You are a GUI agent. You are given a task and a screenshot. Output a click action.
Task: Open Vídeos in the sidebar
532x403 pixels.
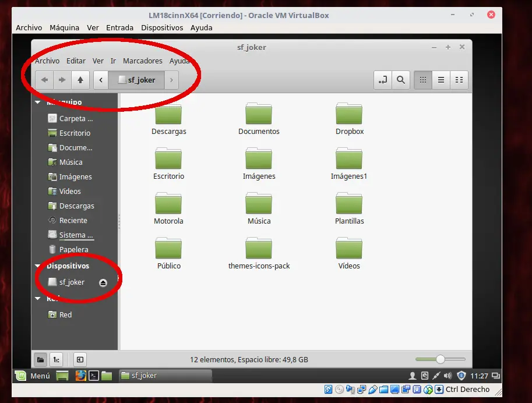point(65,192)
